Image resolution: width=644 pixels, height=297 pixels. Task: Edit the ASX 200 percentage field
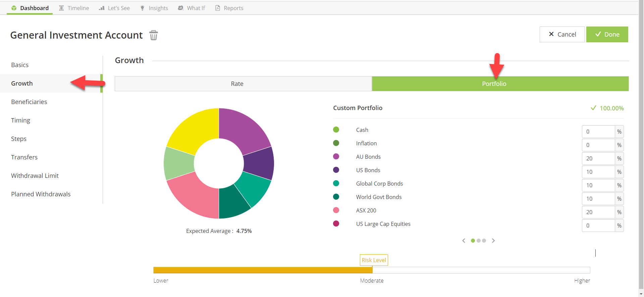(x=598, y=212)
